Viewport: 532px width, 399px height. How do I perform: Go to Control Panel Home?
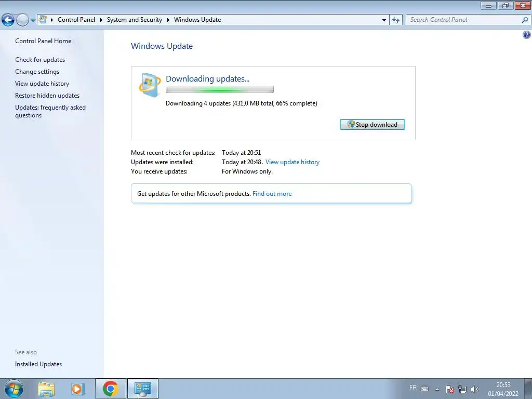(43, 41)
